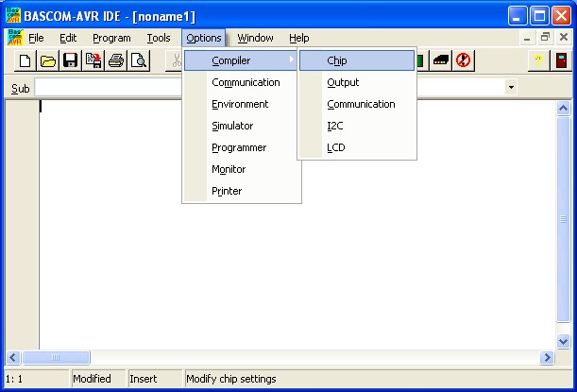The width and height of the screenshot is (577, 392).
Task: Maximize the BASCOM-AVR IDE window
Action: (539, 16)
